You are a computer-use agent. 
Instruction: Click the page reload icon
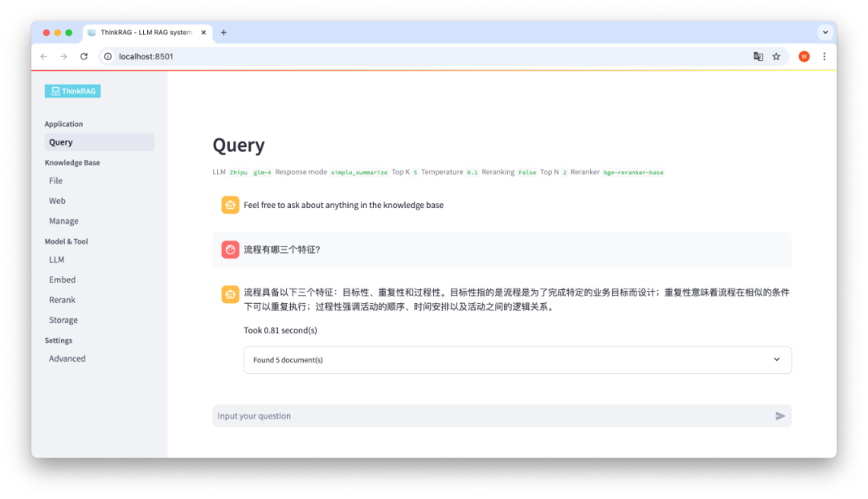point(84,56)
